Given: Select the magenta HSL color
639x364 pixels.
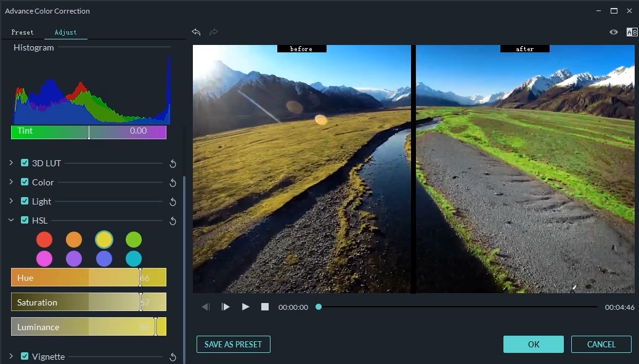Looking at the screenshot, I should pyautogui.click(x=44, y=259).
